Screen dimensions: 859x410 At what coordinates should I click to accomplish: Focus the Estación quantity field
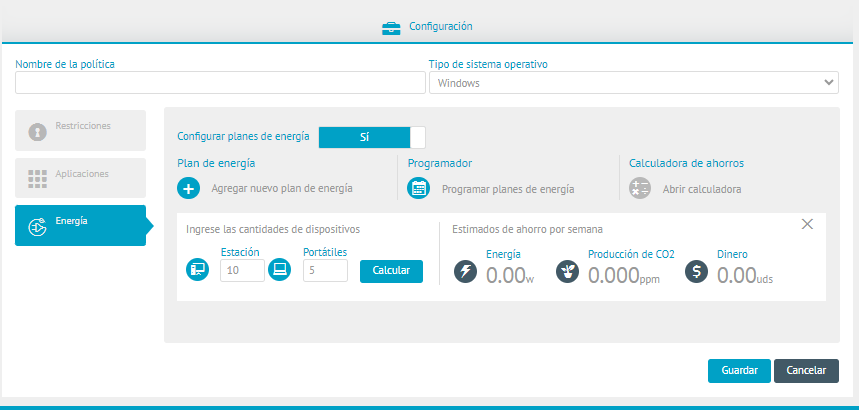[x=243, y=270]
